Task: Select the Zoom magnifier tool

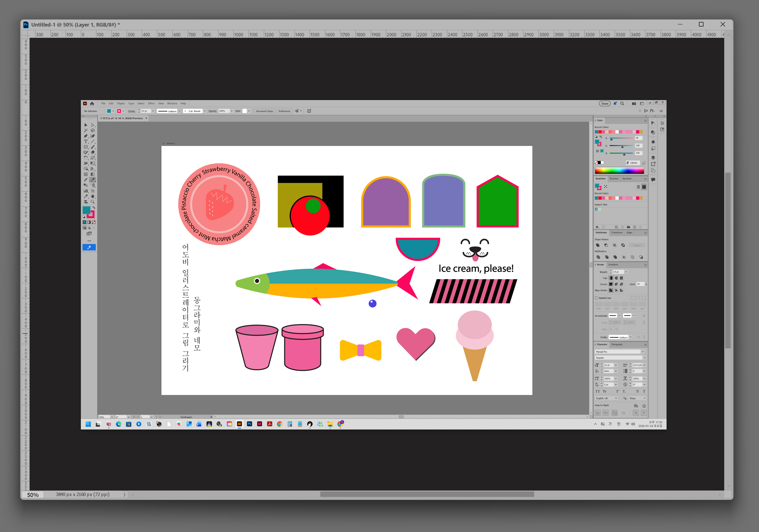Action: [93, 202]
